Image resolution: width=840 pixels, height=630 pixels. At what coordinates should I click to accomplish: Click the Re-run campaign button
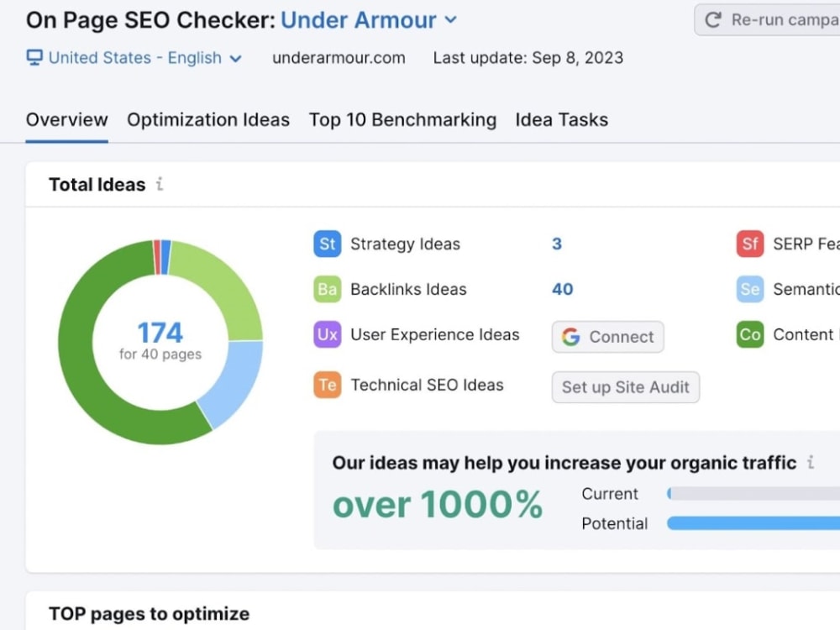click(767, 20)
